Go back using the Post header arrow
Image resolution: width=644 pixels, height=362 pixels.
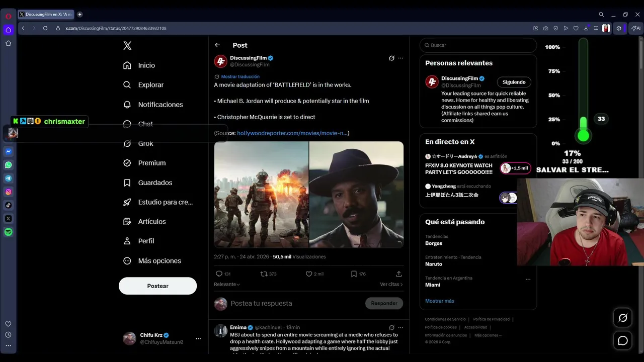tap(217, 45)
